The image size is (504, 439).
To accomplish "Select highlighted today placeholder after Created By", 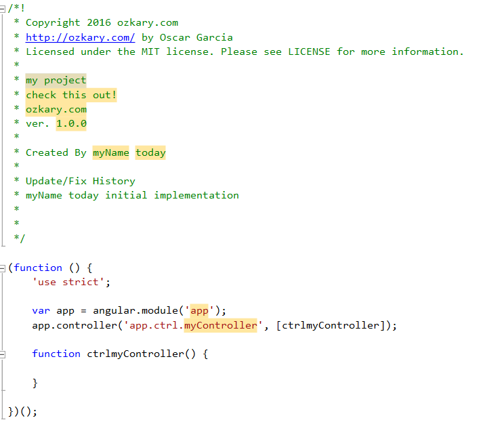I will pos(150,152).
